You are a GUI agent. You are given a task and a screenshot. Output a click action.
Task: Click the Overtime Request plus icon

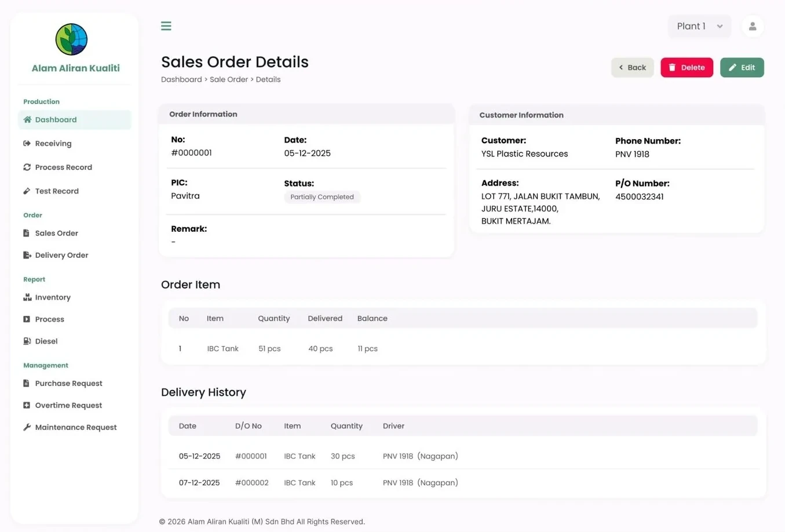point(27,406)
